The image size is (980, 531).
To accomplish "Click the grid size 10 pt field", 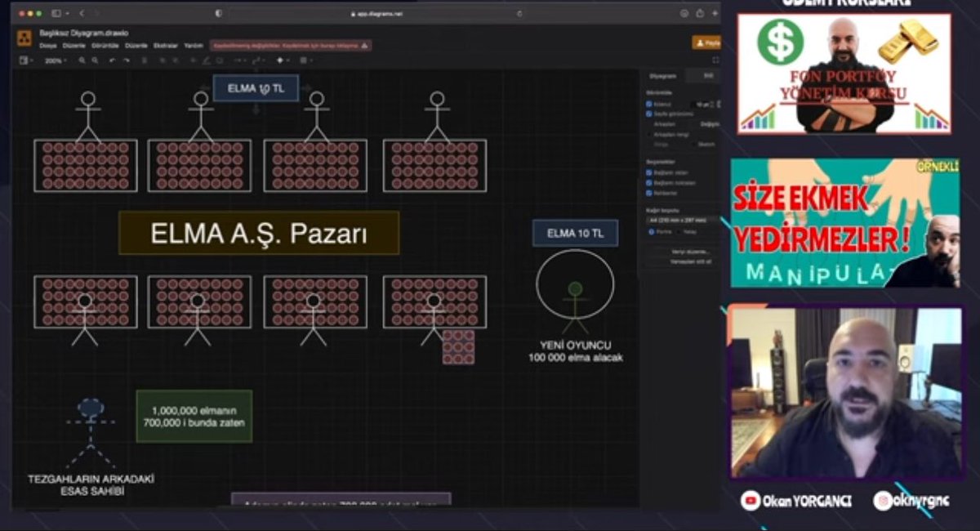I will point(703,105).
